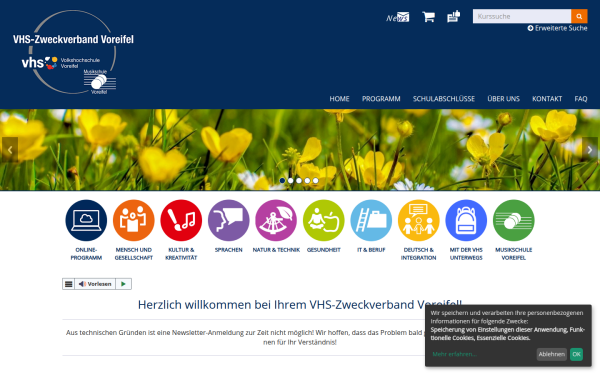
Task: Open Erweiterte Suche link
Action: (557, 28)
